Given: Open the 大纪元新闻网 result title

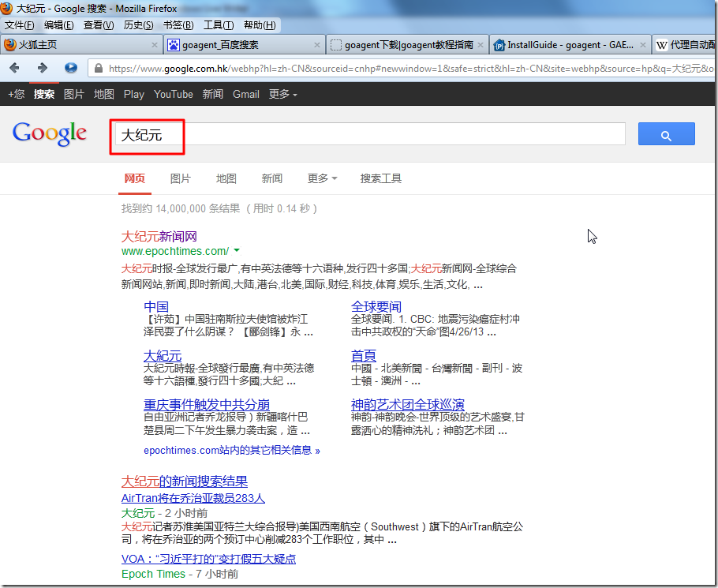Looking at the screenshot, I should click(159, 236).
